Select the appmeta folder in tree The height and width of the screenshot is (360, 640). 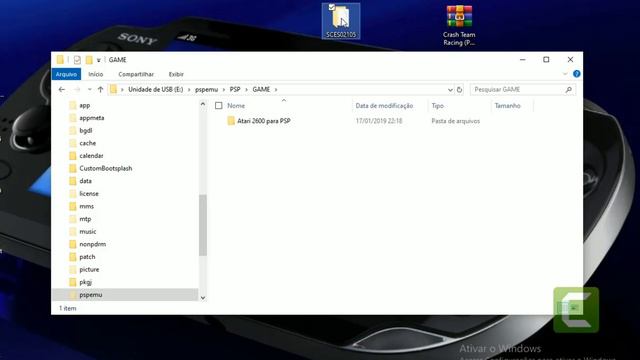91,118
